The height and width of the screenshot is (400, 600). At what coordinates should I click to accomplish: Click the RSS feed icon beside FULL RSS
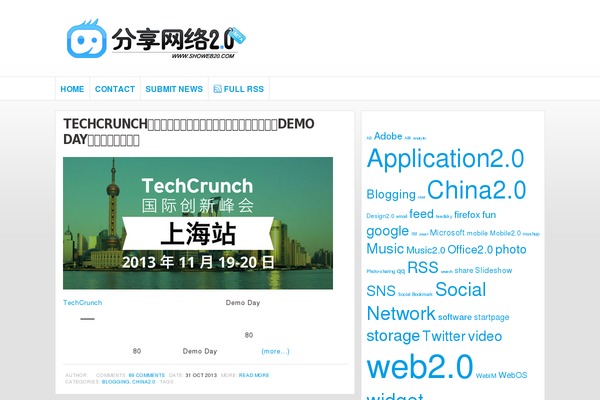pos(217,89)
